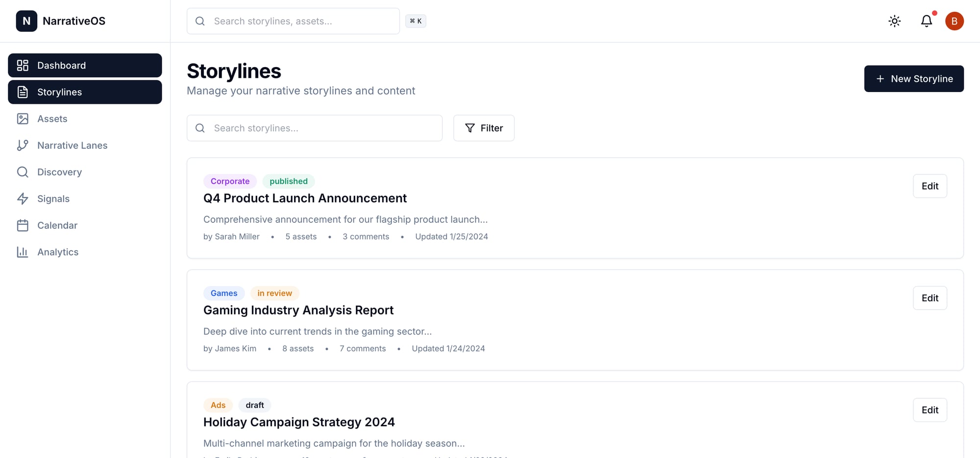Open the Calendar label in the sidebar
The height and width of the screenshot is (458, 980).
tap(57, 225)
